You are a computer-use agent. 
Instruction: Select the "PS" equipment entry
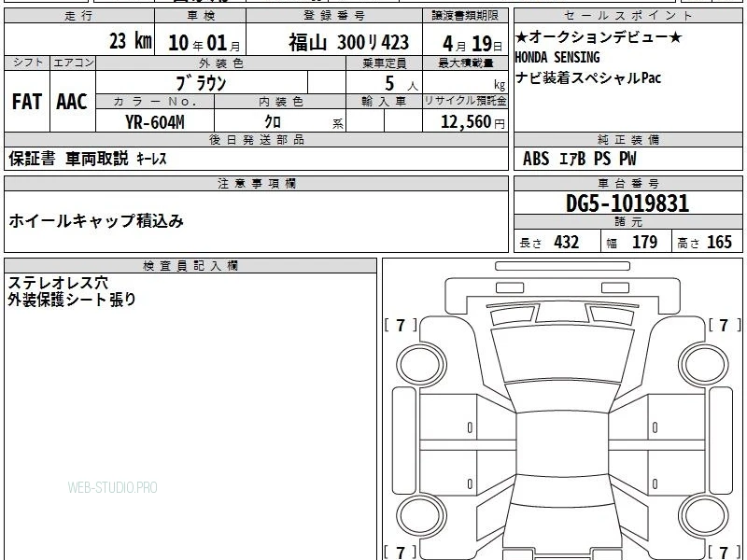coord(602,159)
